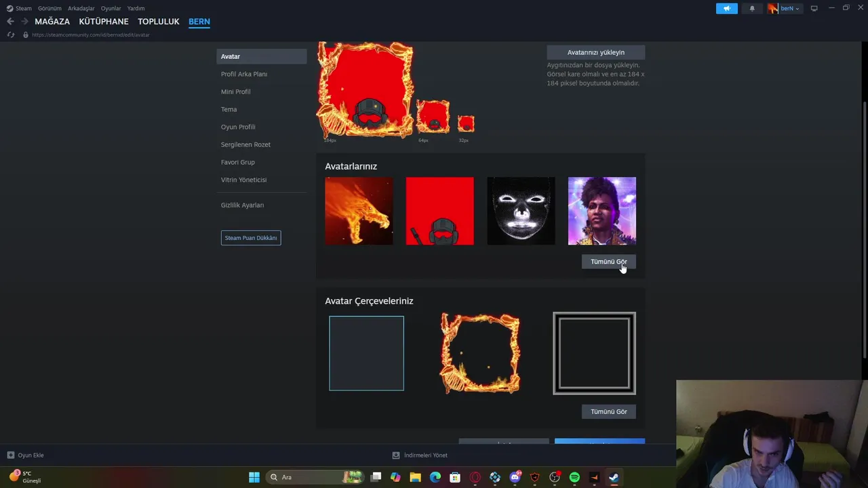Select the red soldier helmet avatar
Image resolution: width=868 pixels, height=488 pixels.
[440, 211]
